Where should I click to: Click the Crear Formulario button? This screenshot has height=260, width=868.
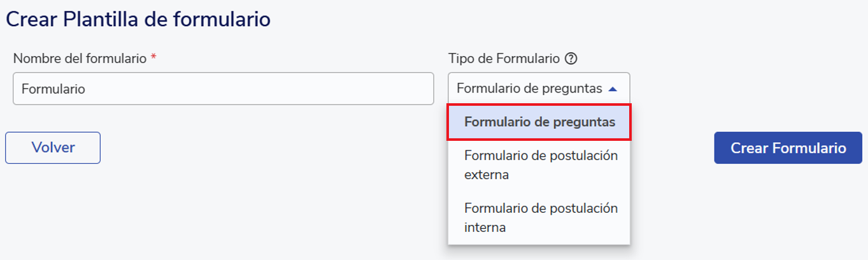click(x=788, y=148)
